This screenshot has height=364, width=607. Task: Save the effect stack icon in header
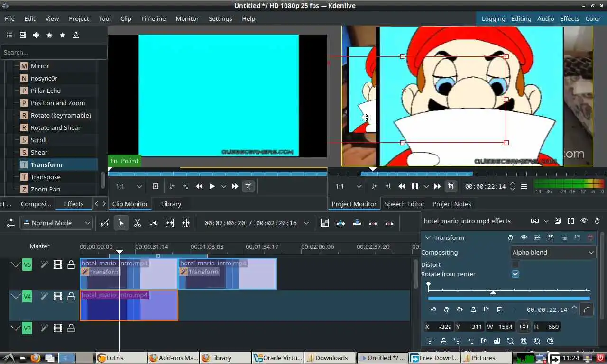click(558, 221)
